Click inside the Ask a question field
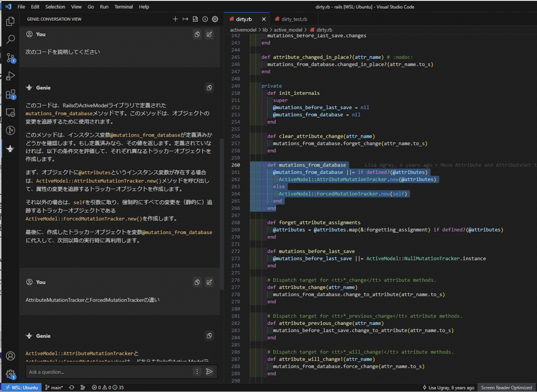537x392 pixels. click(110, 372)
